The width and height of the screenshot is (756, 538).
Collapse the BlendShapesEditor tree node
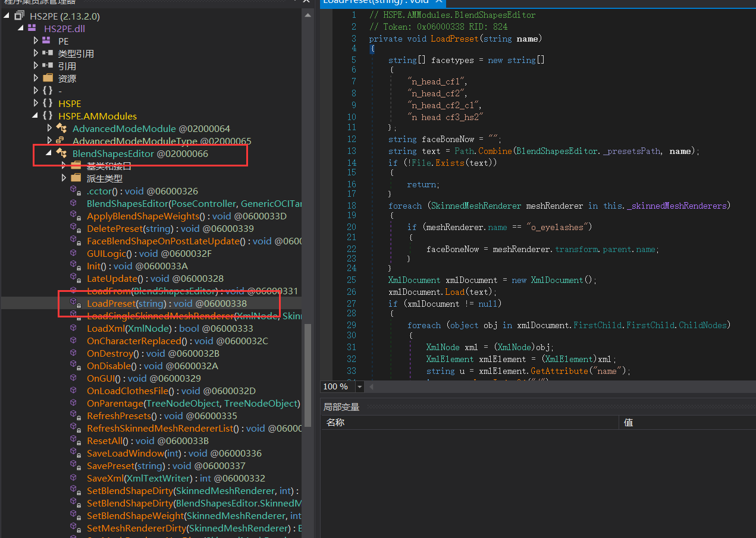49,152
